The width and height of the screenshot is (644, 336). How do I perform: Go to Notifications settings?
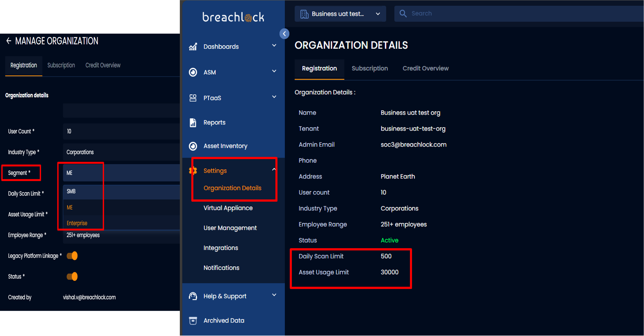221,268
